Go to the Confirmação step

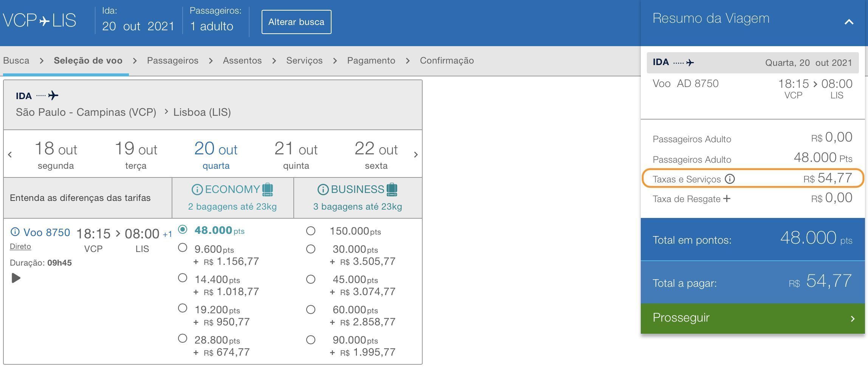(447, 61)
